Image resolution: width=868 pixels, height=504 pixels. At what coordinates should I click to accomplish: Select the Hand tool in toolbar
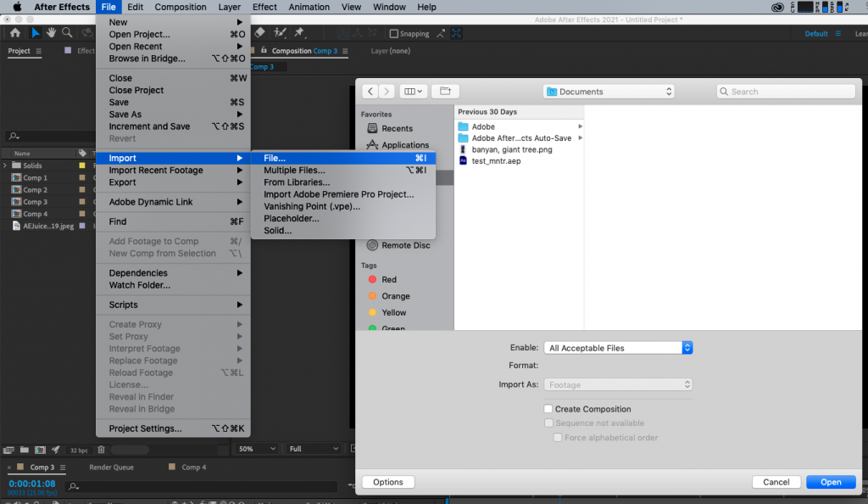[x=53, y=32]
